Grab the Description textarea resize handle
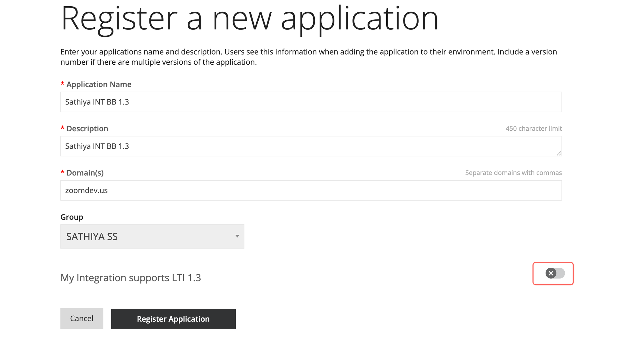 coord(559,153)
